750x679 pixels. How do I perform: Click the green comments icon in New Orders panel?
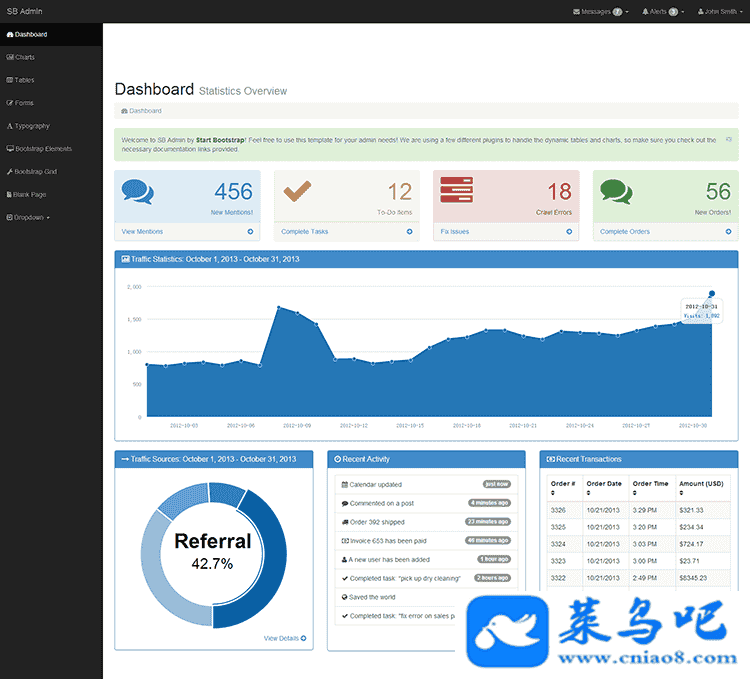point(616,190)
